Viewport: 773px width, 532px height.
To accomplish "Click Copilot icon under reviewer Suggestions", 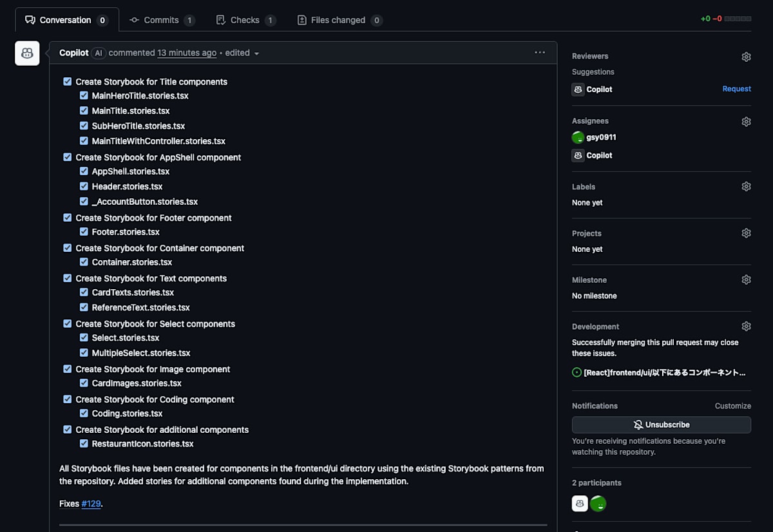I will click(x=578, y=90).
